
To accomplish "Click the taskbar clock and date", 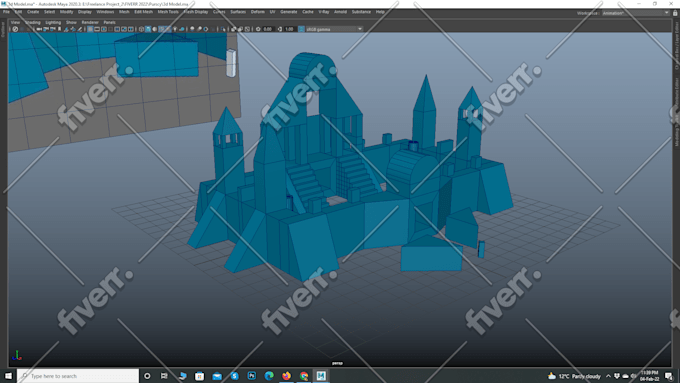I will point(649,376).
